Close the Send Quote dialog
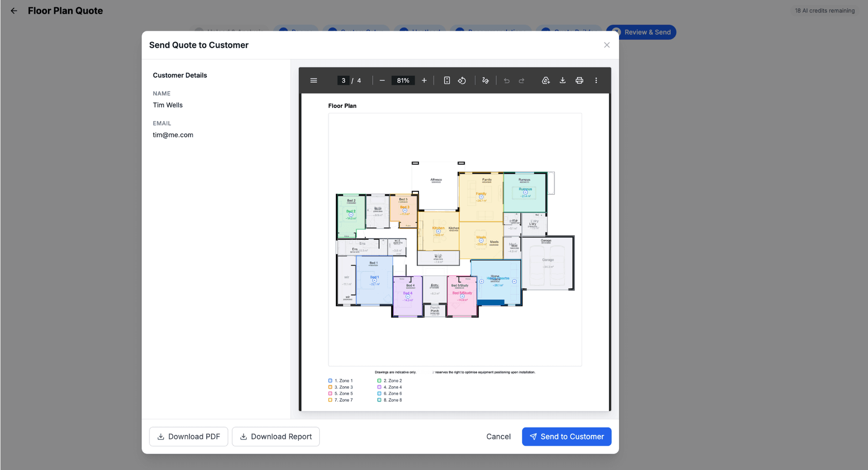The height and width of the screenshot is (470, 868). point(607,45)
